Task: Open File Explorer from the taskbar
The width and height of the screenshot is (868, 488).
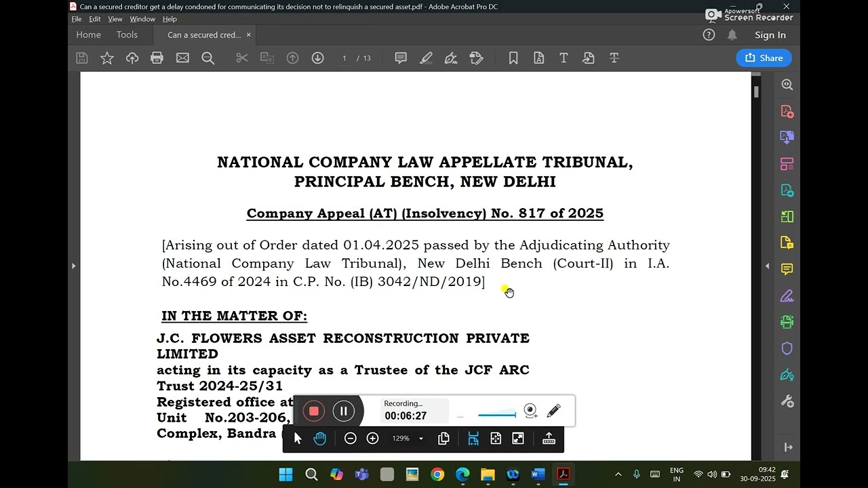Action: click(488, 474)
